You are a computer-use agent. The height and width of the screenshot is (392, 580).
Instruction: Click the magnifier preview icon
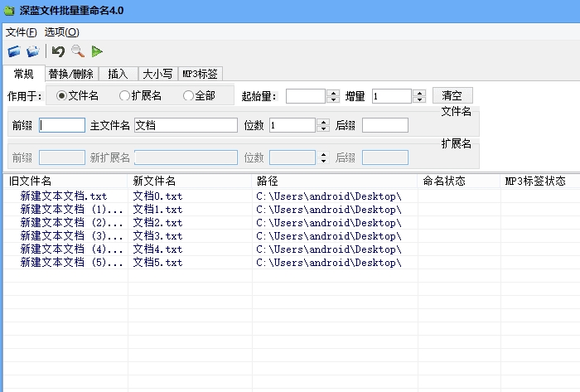point(78,51)
